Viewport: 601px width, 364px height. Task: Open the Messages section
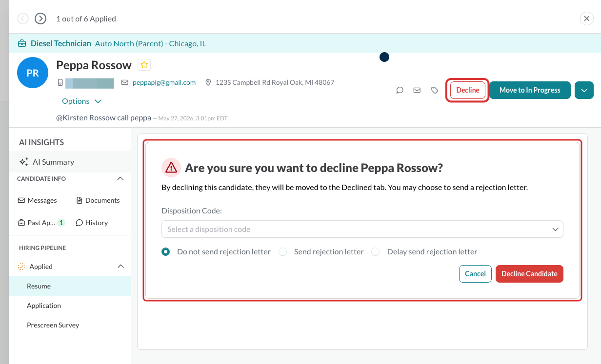[38, 200]
